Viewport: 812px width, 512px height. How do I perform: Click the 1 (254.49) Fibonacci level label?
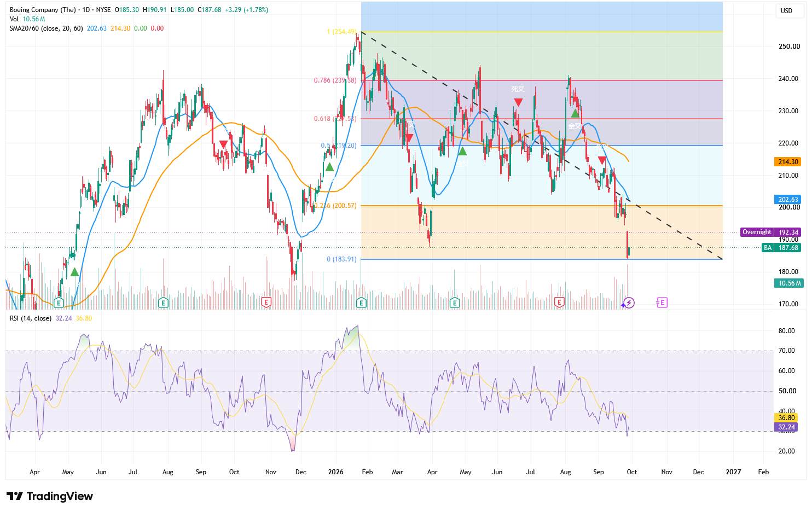(342, 32)
